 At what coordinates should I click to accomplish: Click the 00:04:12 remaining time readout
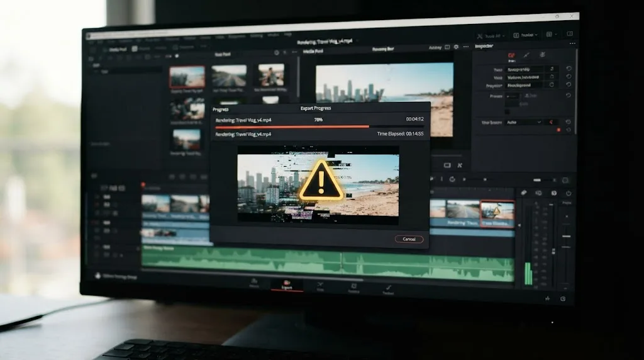click(x=415, y=119)
